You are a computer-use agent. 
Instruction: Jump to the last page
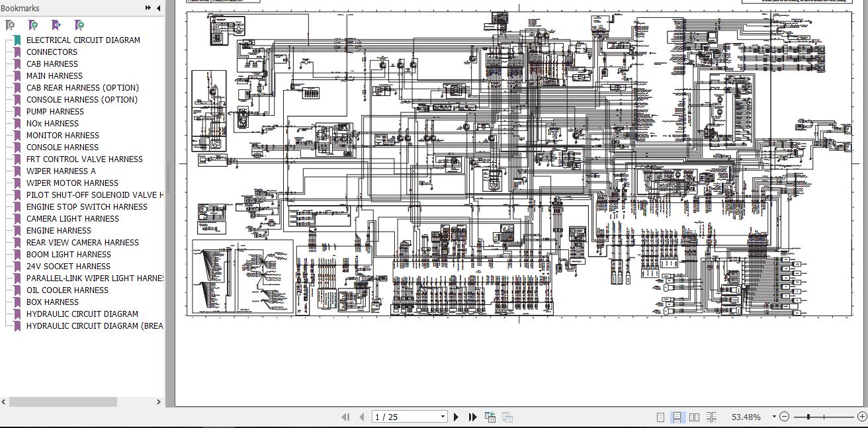472,417
